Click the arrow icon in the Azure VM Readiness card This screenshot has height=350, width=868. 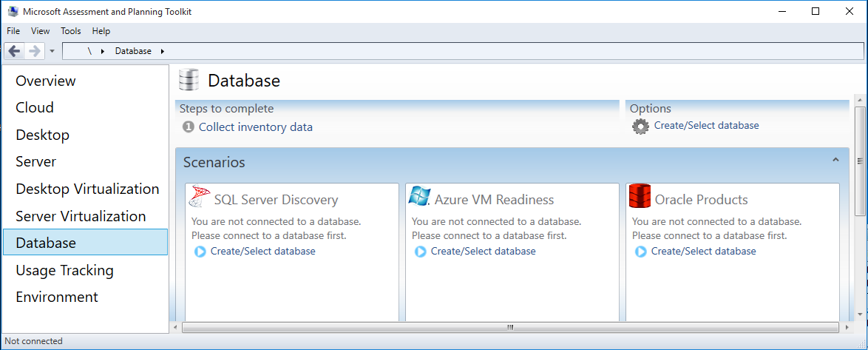point(420,252)
